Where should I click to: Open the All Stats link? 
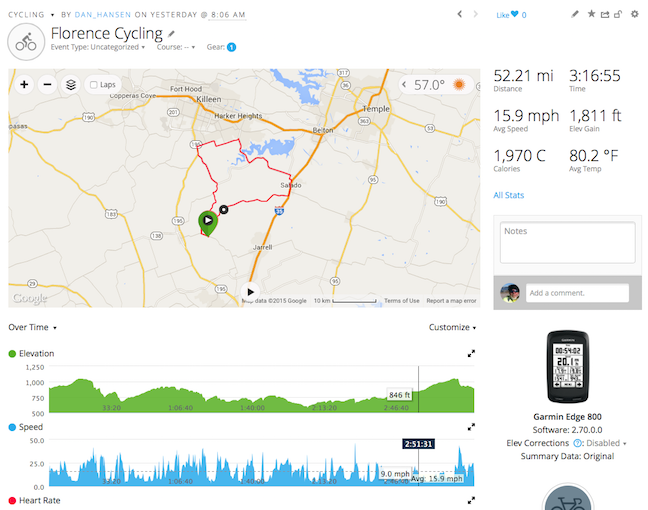(508, 195)
